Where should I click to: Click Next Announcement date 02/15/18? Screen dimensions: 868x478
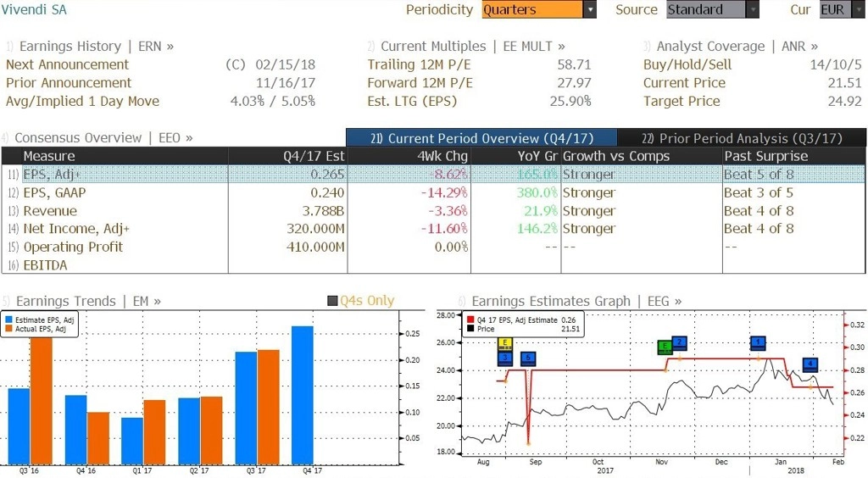pyautogui.click(x=285, y=64)
